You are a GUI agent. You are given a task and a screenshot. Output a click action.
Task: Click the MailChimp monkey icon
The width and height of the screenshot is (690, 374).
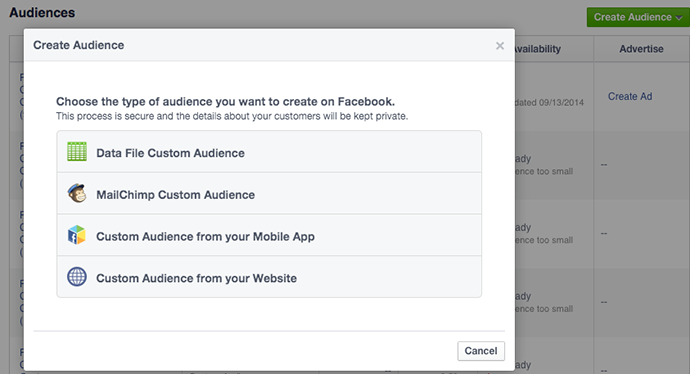tap(77, 193)
